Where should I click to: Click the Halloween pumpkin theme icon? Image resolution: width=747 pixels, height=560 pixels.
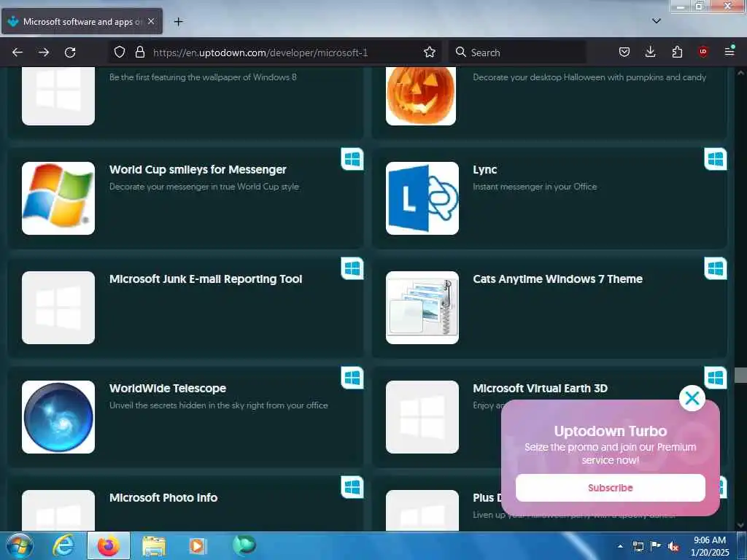click(x=421, y=96)
